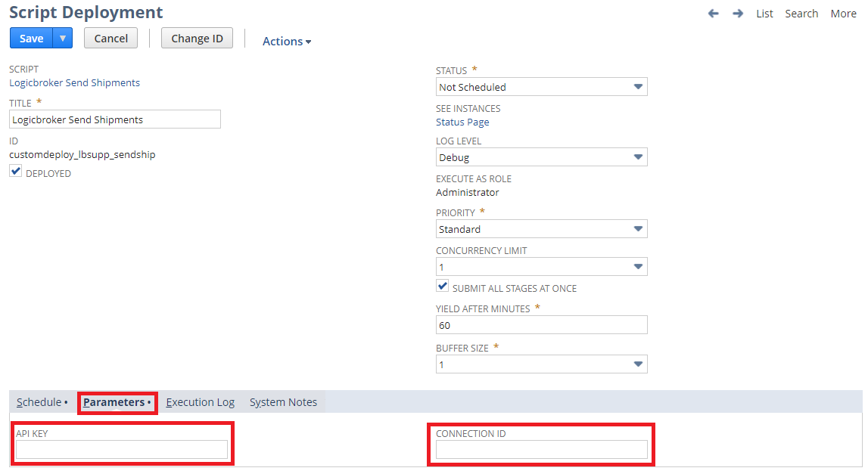
Task: Go to next record with right arrow
Action: tap(738, 14)
